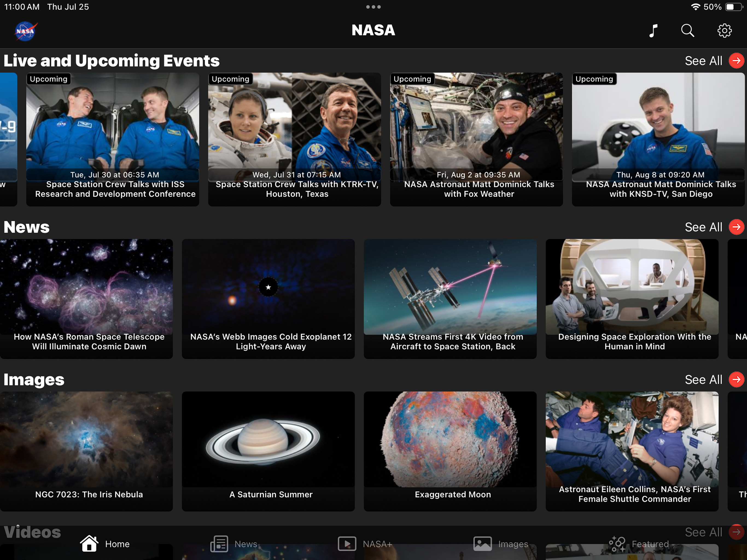Open Space Station Crew KTRK-TV event
Viewport: 747px width, 560px height.
tap(294, 139)
